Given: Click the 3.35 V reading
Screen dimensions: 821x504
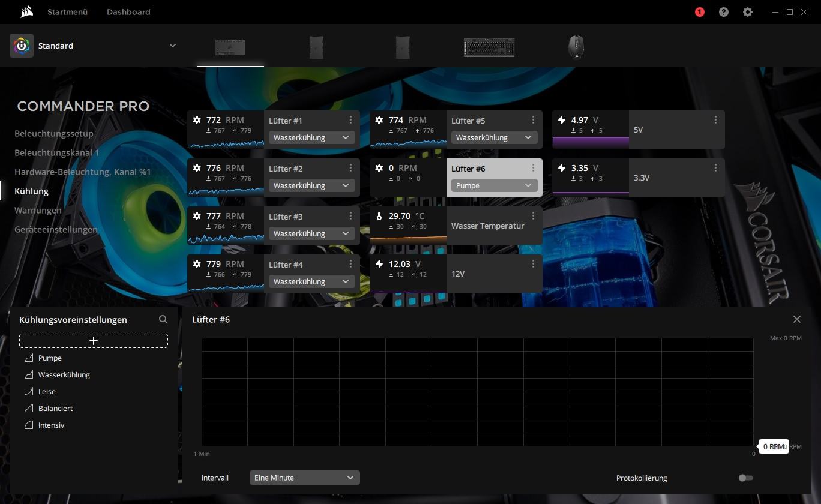Looking at the screenshot, I should click(585, 168).
